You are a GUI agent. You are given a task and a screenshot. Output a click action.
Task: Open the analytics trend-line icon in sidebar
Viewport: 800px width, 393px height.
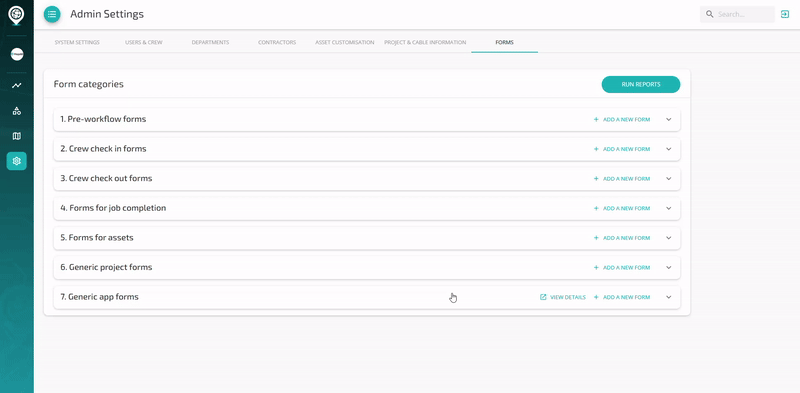pyautogui.click(x=17, y=85)
